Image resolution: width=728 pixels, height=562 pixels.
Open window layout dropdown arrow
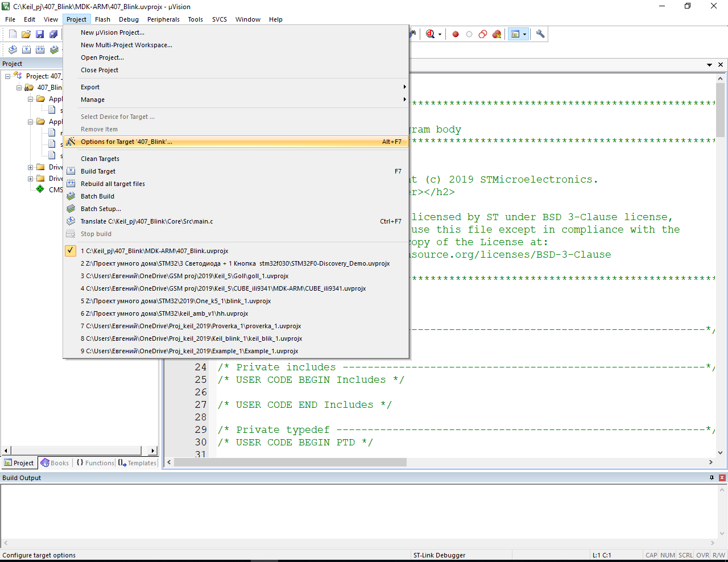[524, 35]
